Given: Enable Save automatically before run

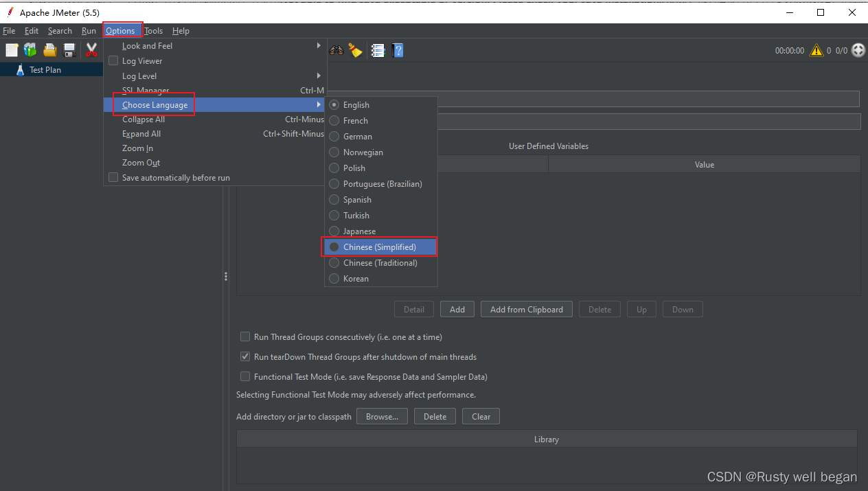Looking at the screenshot, I should [x=113, y=178].
